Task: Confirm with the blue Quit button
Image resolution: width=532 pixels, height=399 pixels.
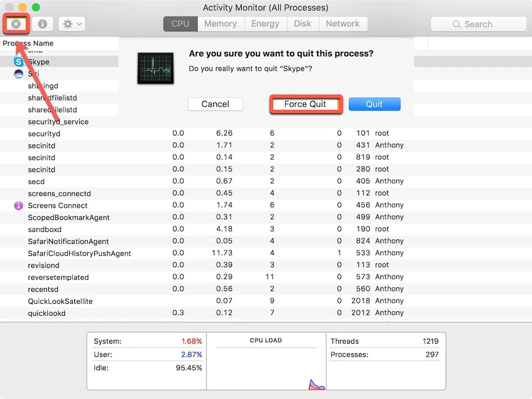Action: pyautogui.click(x=374, y=104)
